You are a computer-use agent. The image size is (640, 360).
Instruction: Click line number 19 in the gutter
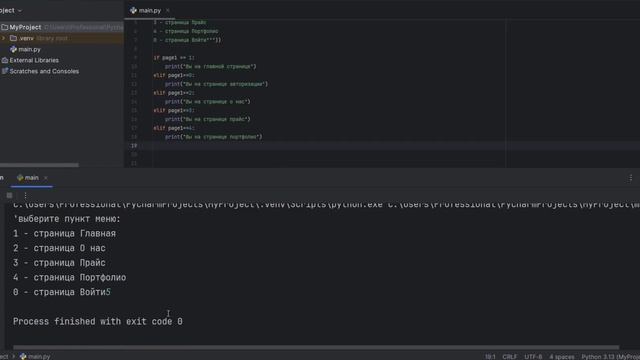[134, 146]
